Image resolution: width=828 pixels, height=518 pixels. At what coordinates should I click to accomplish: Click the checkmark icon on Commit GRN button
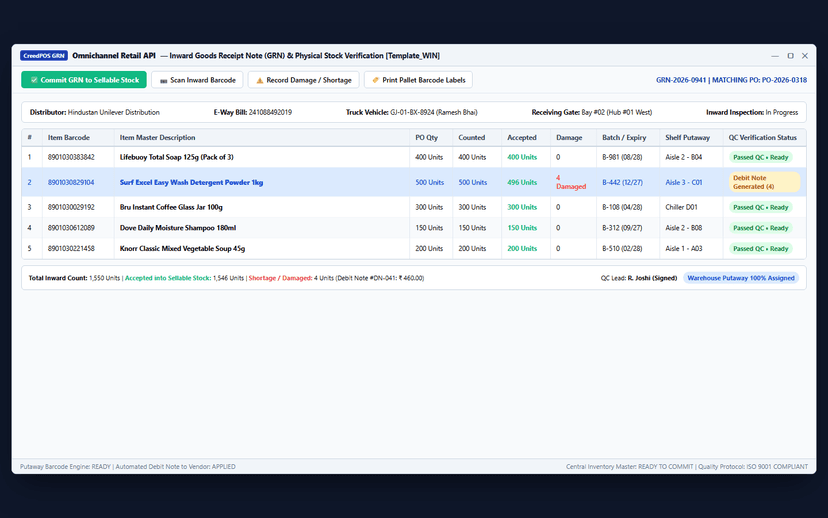coord(34,80)
